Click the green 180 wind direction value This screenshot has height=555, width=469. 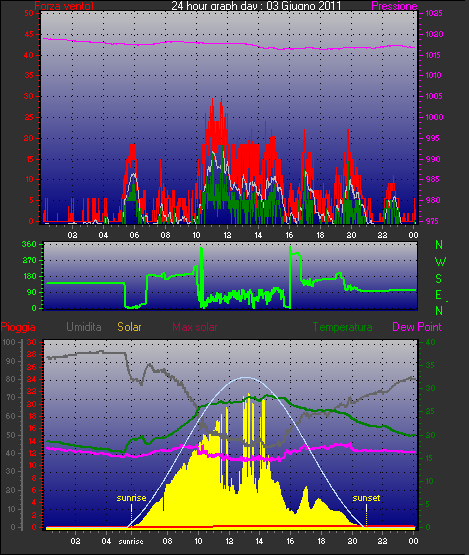(x=30, y=276)
